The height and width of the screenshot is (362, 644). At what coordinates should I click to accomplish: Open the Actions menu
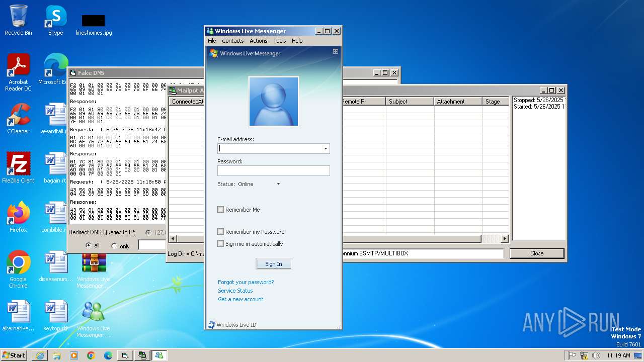[x=259, y=41]
